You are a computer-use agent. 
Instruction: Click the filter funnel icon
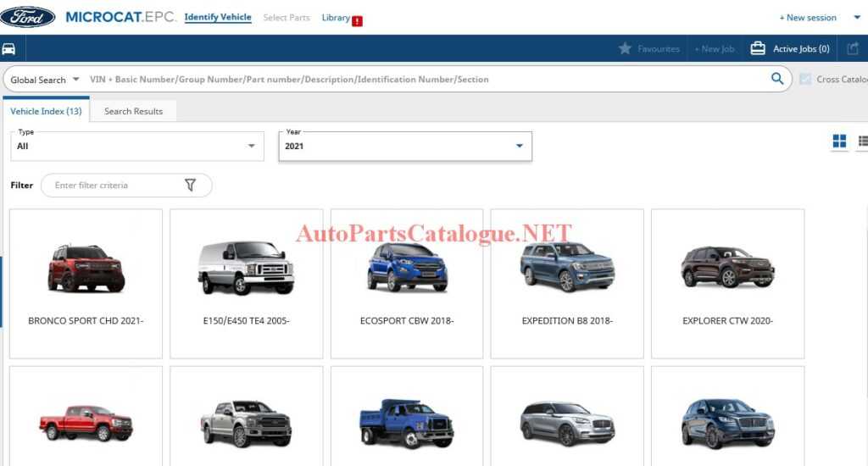(x=190, y=185)
